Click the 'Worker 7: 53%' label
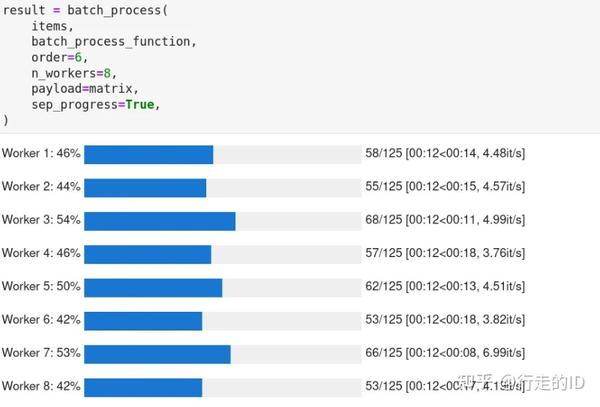This screenshot has height=407, width=600. click(41, 354)
